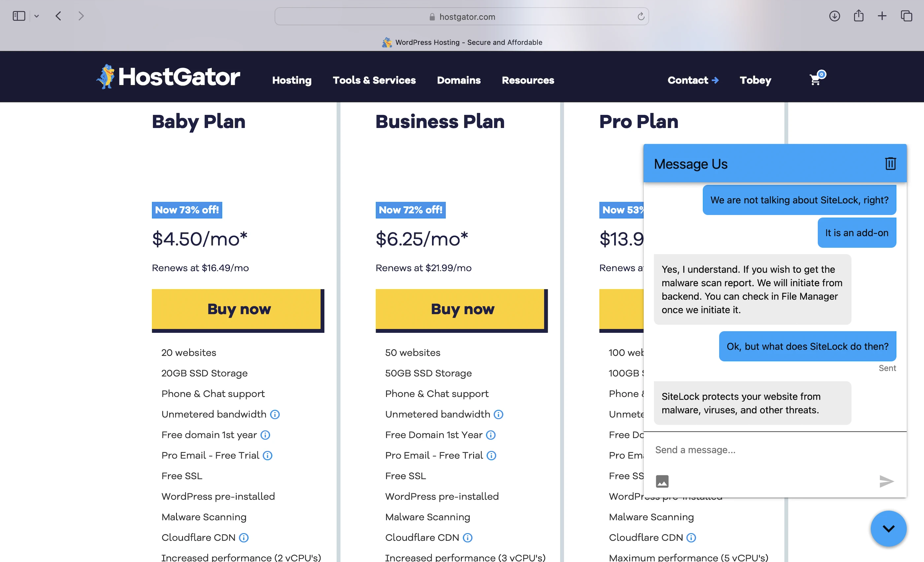Open the Tools & Services menu
The height and width of the screenshot is (562, 924).
click(x=374, y=80)
